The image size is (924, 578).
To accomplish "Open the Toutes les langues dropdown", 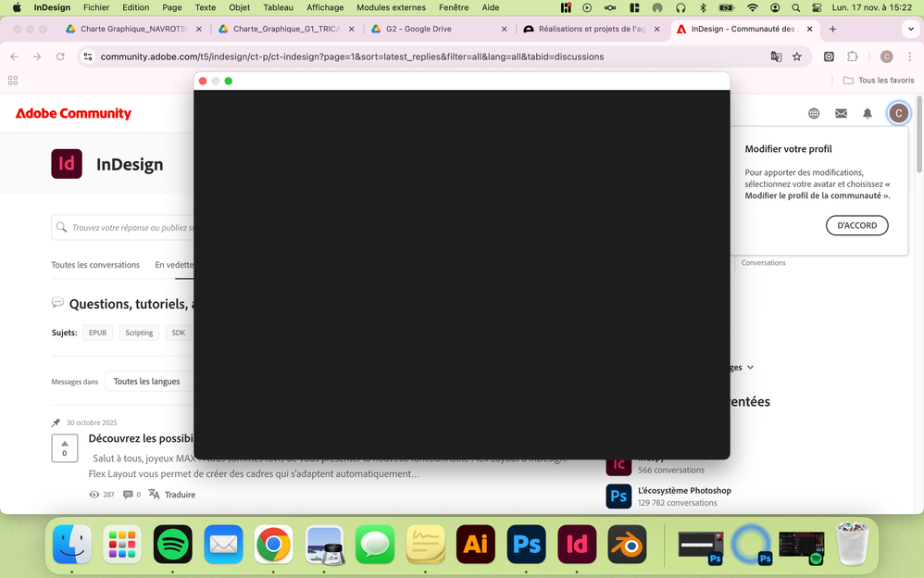I will (x=148, y=382).
